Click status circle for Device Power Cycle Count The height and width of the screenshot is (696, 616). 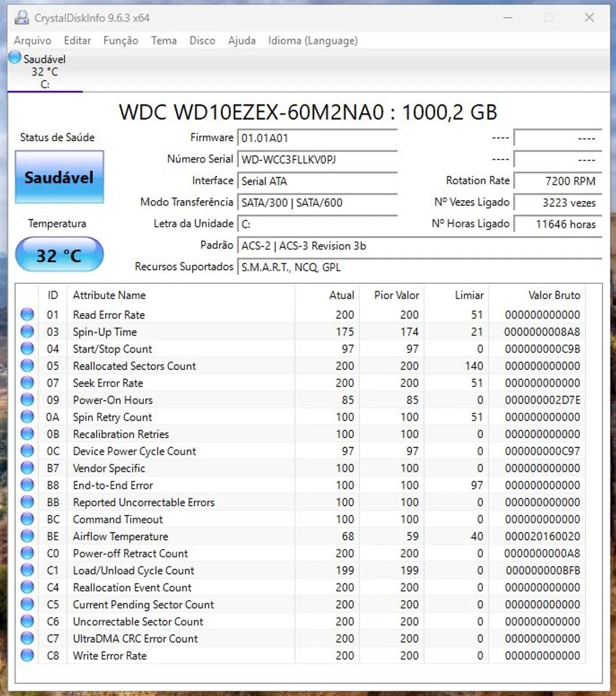(x=27, y=451)
